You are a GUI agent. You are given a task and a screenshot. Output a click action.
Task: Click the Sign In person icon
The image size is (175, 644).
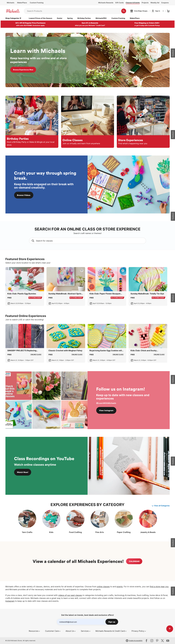tap(153, 11)
